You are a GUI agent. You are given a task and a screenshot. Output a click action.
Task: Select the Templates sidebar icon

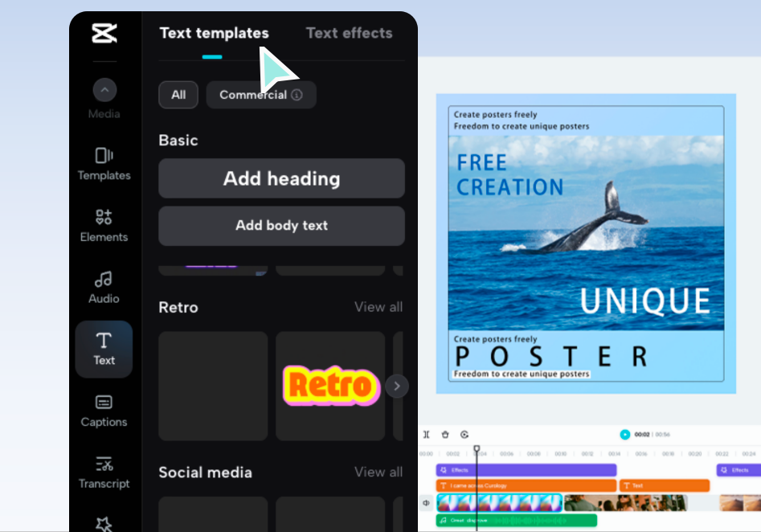[104, 160]
